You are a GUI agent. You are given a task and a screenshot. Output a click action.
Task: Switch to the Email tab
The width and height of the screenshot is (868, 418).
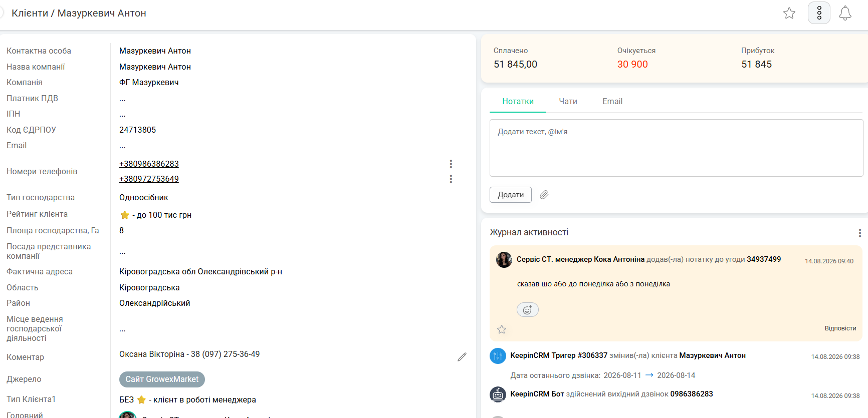point(612,102)
